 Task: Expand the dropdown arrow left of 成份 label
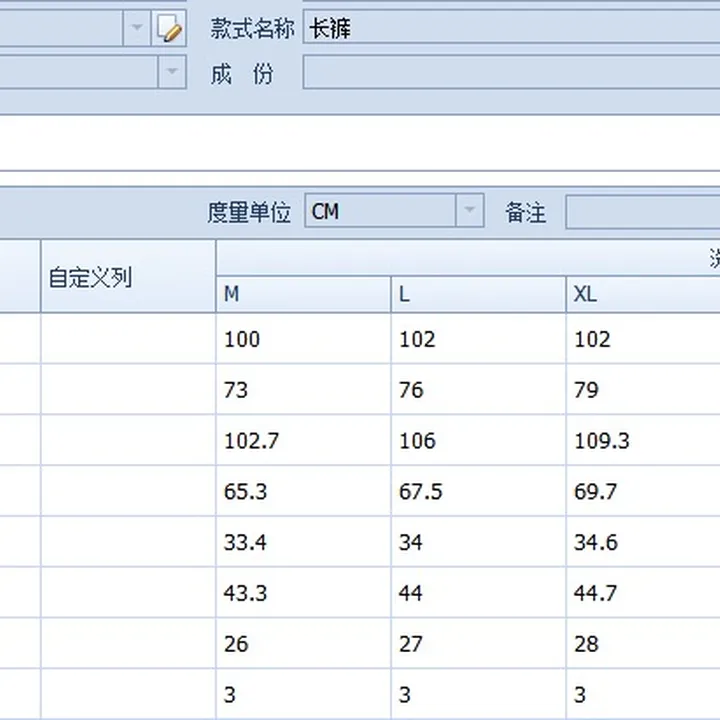pos(172,73)
